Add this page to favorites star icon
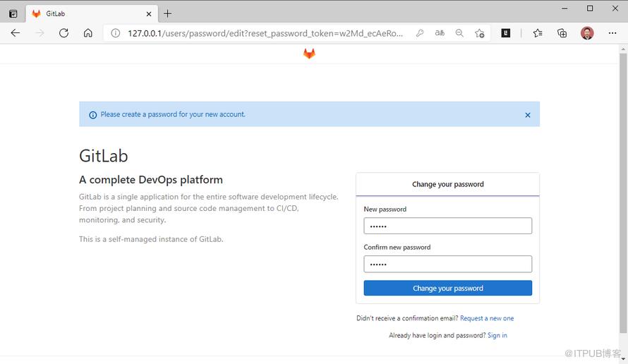The image size is (628, 364). click(479, 33)
